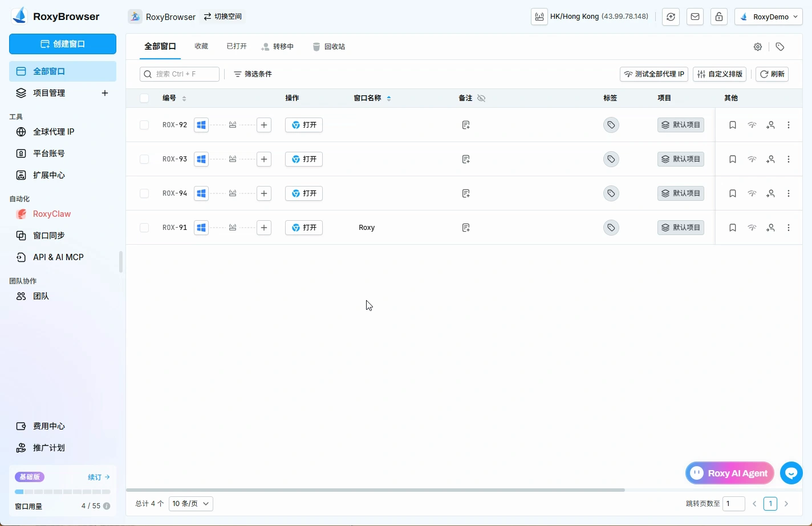812x526 pixels.
Task: Click the horizontal scrollbar below the table
Action: click(375, 490)
